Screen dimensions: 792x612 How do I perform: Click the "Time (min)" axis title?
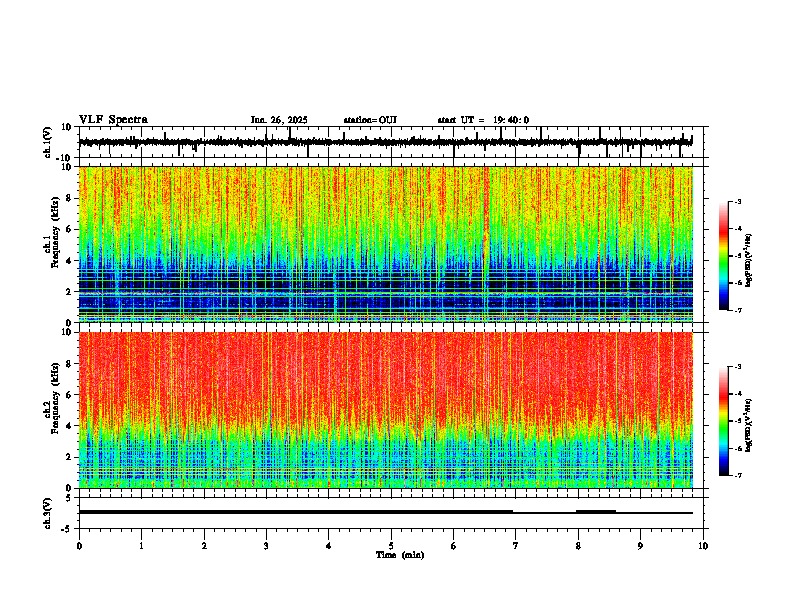coord(400,555)
